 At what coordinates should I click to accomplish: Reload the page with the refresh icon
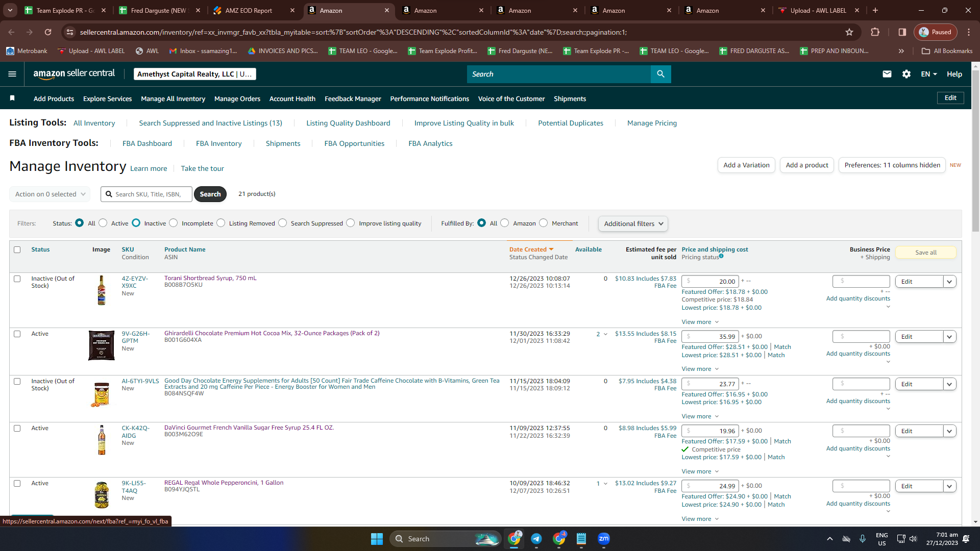[x=48, y=32]
